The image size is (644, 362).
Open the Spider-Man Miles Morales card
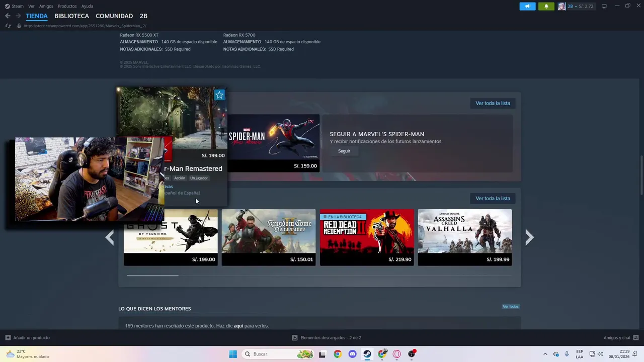coord(273,143)
